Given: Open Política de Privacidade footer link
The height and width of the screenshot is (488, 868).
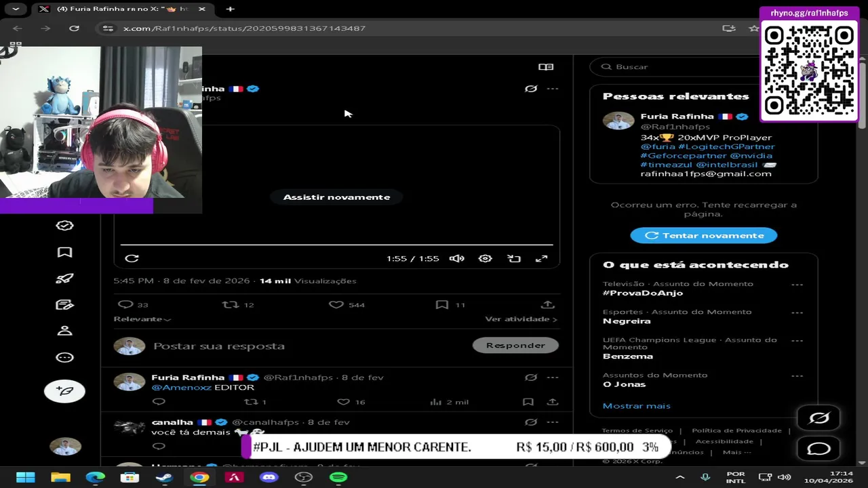Looking at the screenshot, I should 736,430.
